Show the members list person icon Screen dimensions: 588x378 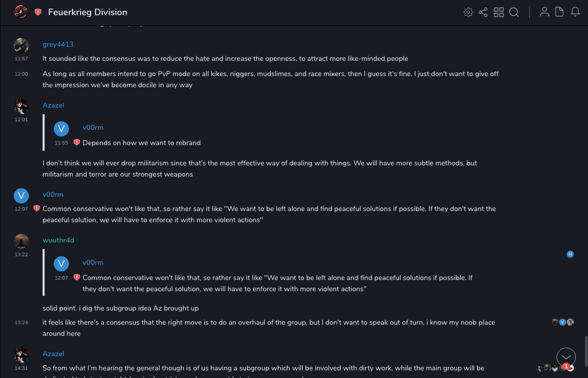[544, 12]
